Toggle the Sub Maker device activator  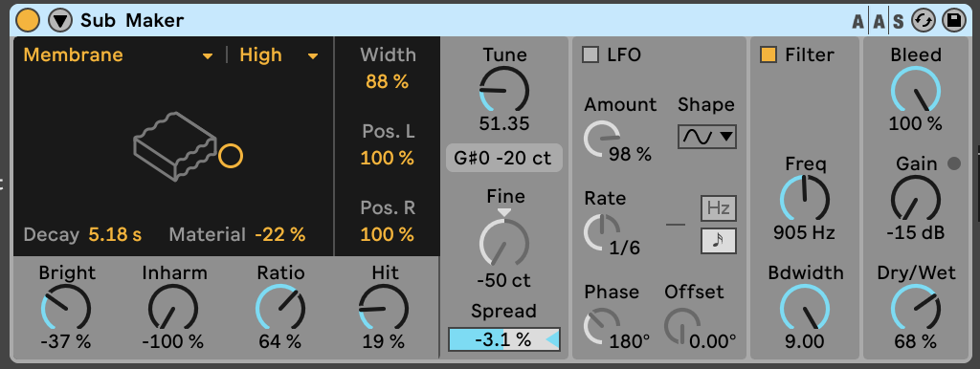tap(27, 21)
